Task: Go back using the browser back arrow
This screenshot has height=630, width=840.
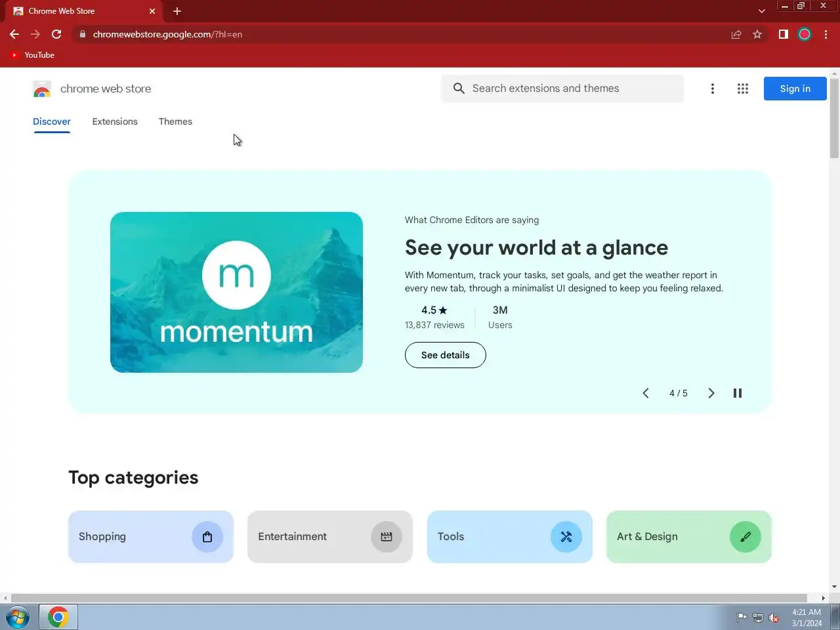Action: [14, 34]
